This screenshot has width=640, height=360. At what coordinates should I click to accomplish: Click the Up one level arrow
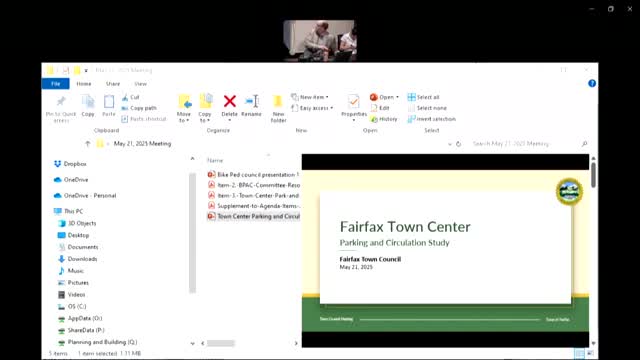87,144
